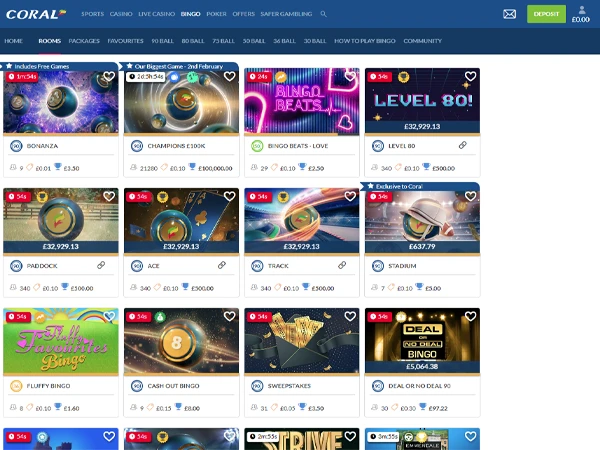The height and width of the screenshot is (450, 600).
Task: Open the Live Casino section
Action: (x=157, y=14)
